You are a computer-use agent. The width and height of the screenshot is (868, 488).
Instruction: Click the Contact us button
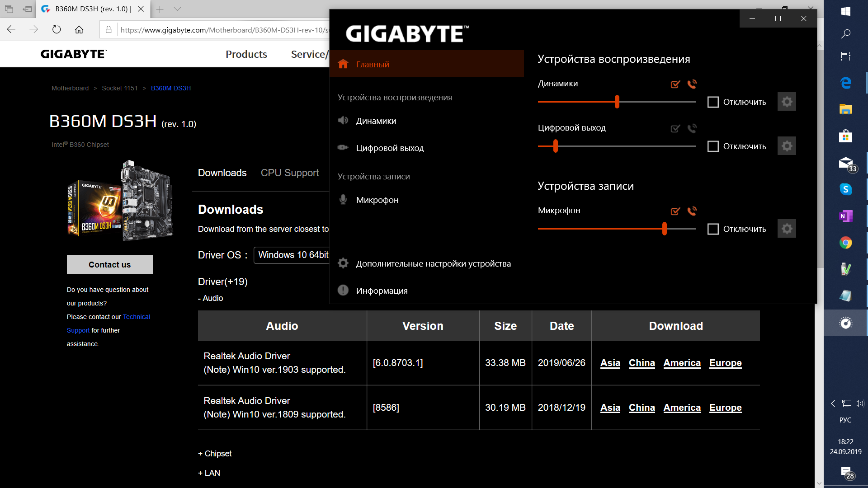(x=110, y=265)
